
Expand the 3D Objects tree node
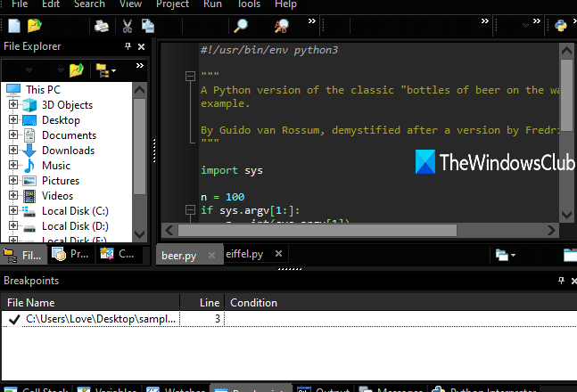(x=13, y=104)
